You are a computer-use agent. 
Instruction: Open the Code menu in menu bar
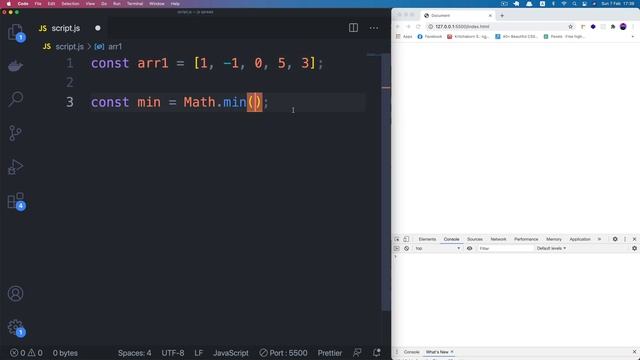[23, 4]
